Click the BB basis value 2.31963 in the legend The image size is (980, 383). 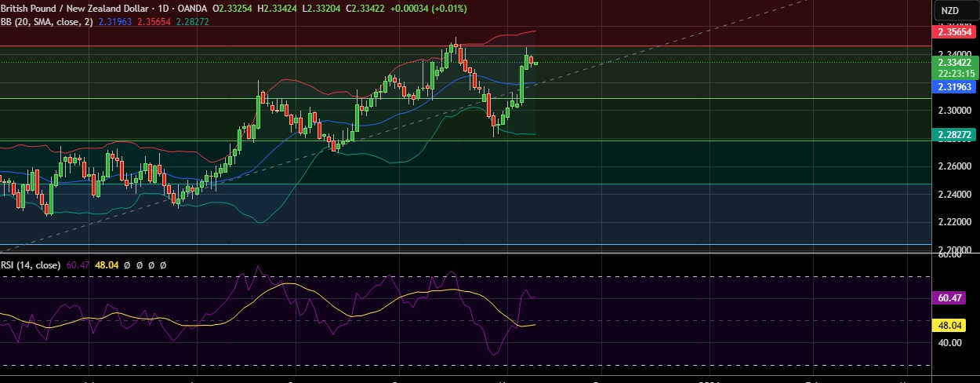(x=116, y=22)
